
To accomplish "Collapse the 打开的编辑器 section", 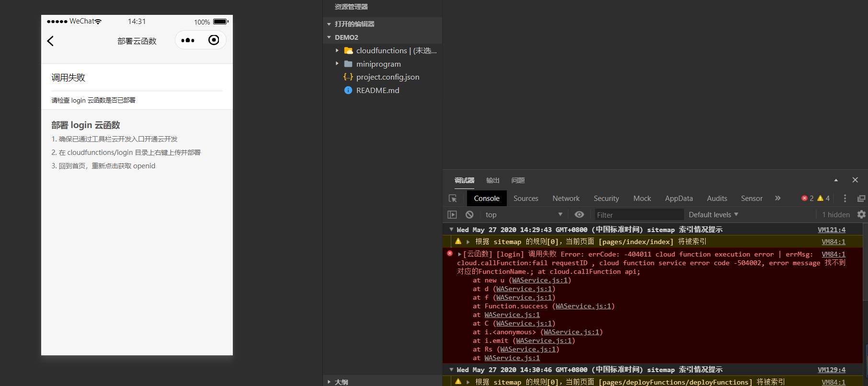I will pyautogui.click(x=329, y=24).
